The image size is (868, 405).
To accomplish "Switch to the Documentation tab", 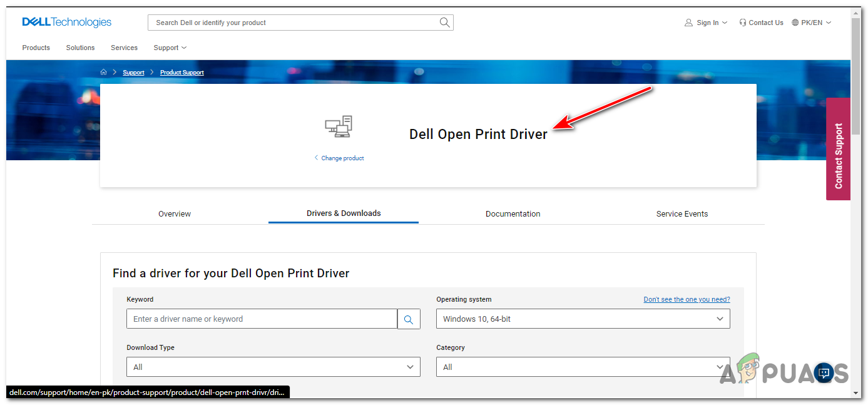I will tap(513, 213).
